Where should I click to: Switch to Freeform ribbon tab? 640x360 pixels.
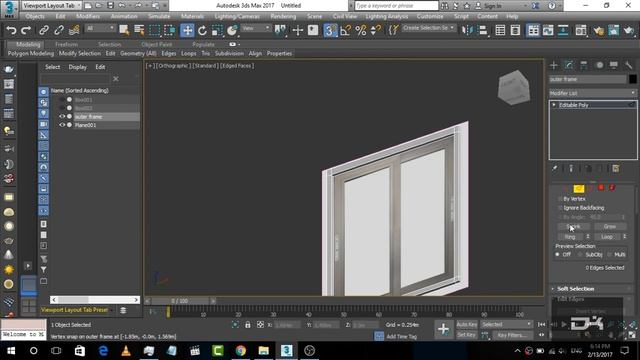tap(66, 44)
